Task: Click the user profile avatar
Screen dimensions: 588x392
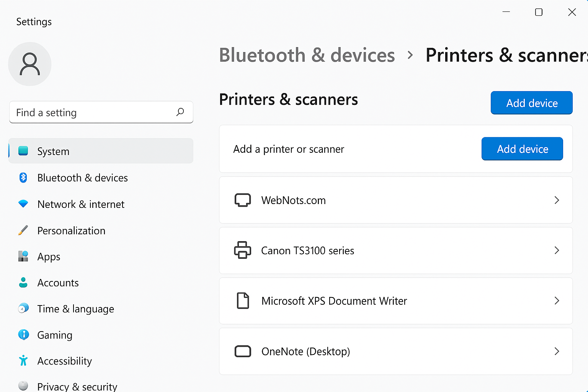Action: click(x=29, y=64)
